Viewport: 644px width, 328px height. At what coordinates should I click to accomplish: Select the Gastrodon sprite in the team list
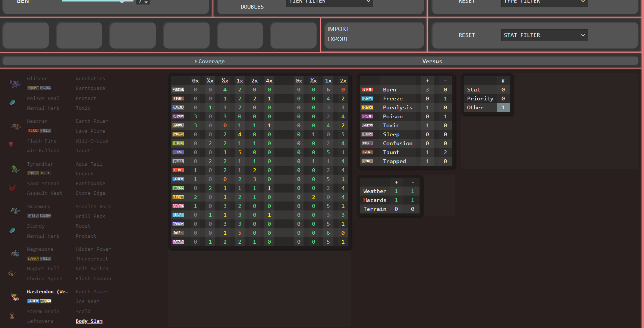(15, 297)
